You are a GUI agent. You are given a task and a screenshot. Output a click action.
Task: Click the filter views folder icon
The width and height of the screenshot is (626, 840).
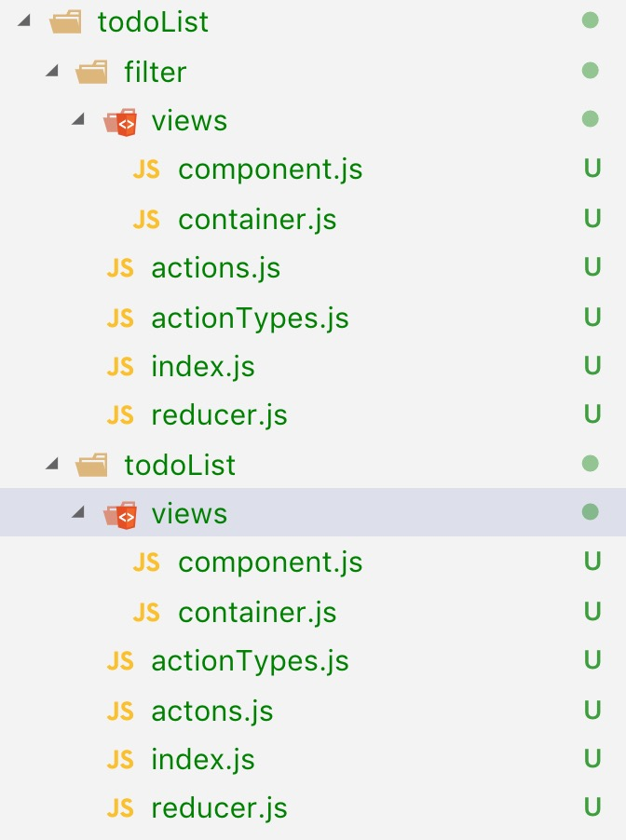click(x=120, y=121)
